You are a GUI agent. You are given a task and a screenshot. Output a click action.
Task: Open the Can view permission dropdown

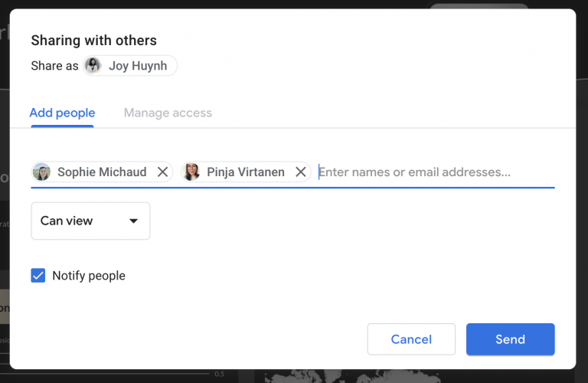[x=90, y=221]
